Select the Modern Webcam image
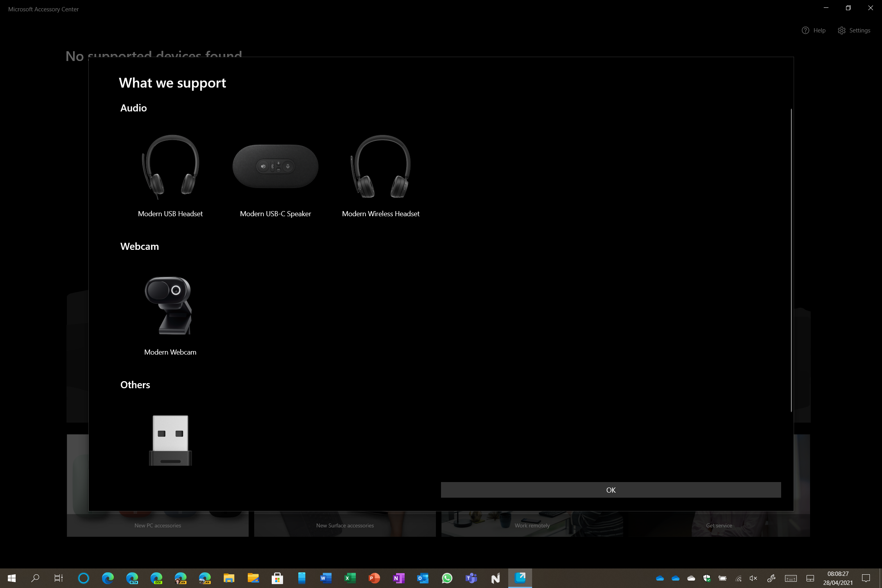This screenshot has width=882, height=588. [x=169, y=305]
